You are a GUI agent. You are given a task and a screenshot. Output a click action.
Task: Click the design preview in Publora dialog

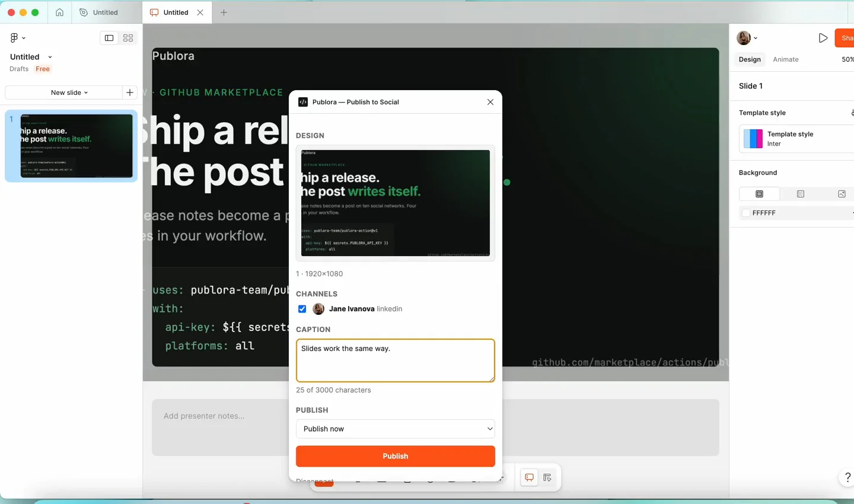396,203
